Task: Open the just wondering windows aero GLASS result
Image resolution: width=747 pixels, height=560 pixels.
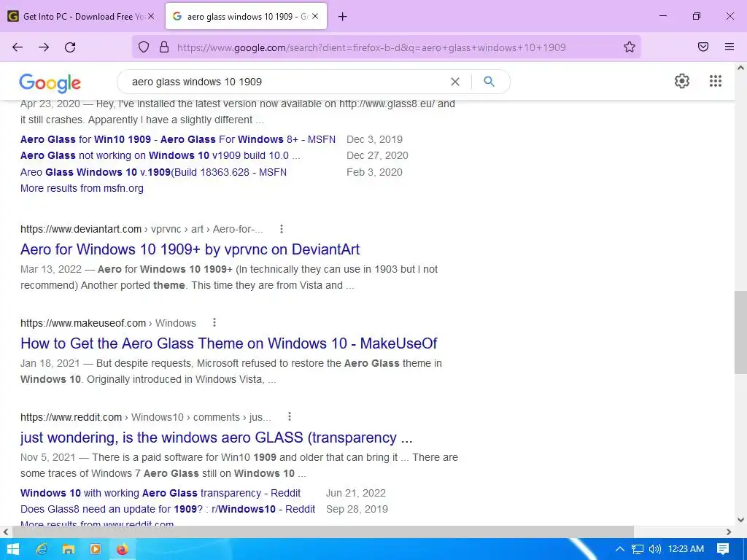Action: (x=216, y=437)
